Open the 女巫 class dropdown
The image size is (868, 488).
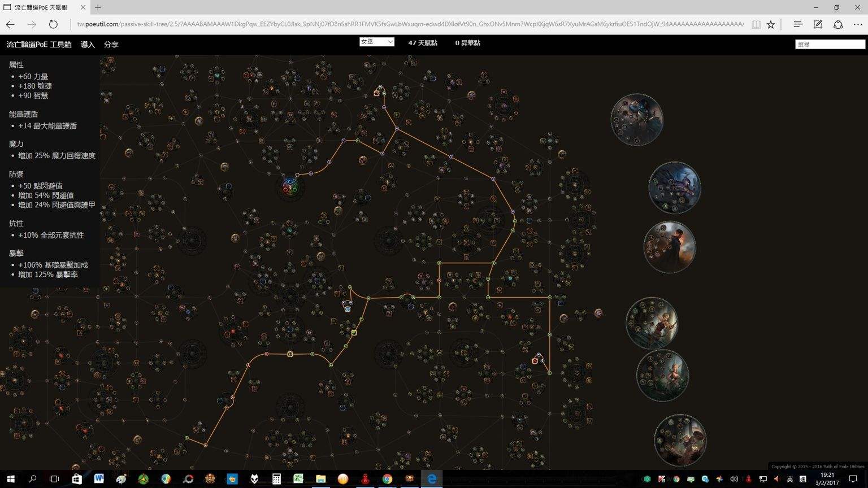376,42
